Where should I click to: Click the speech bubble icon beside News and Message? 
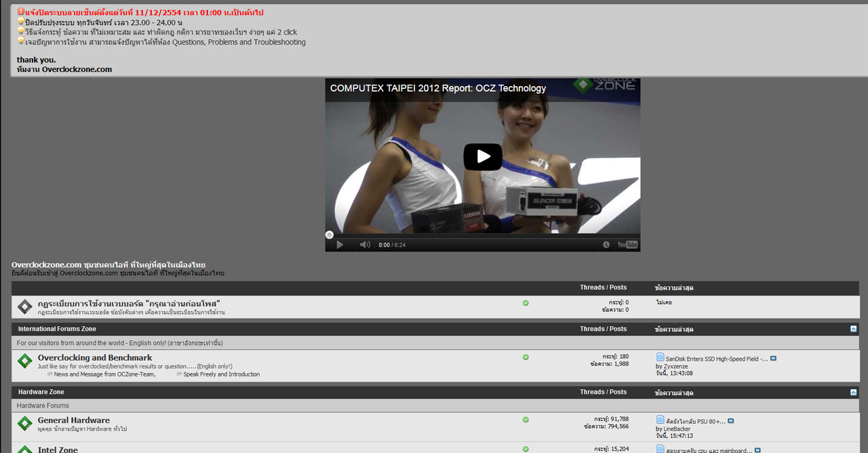pos(50,374)
